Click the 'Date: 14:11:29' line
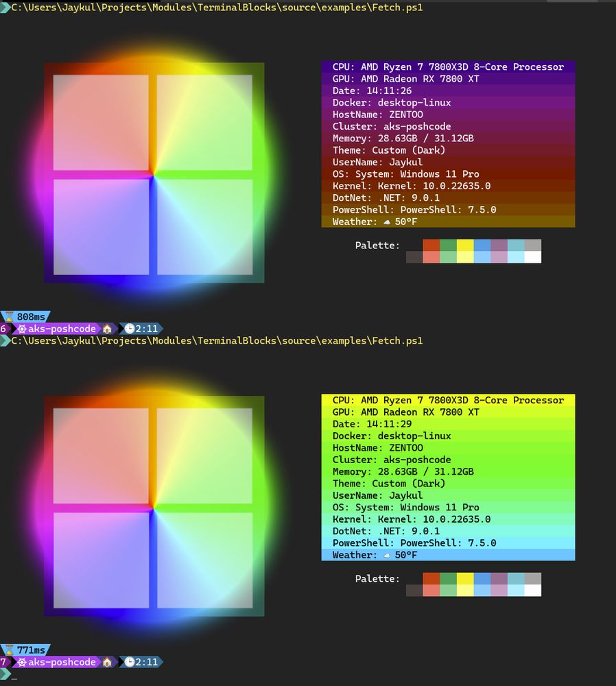 click(372, 424)
